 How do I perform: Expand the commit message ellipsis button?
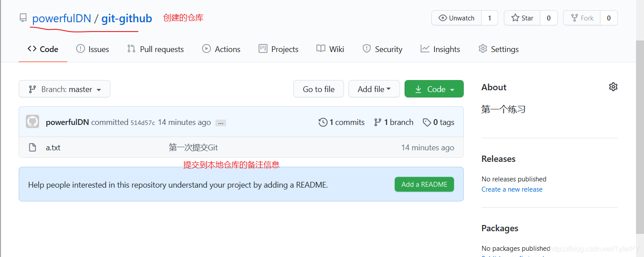point(221,123)
